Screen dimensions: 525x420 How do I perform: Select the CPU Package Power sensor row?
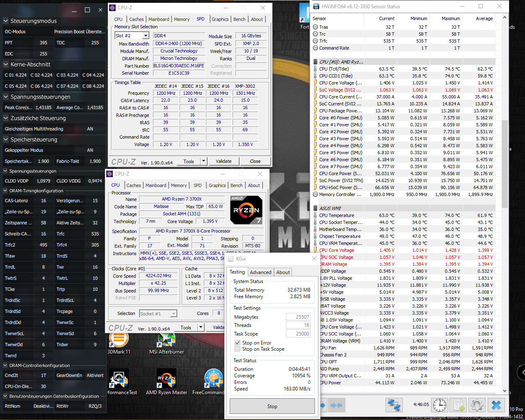tap(404, 111)
